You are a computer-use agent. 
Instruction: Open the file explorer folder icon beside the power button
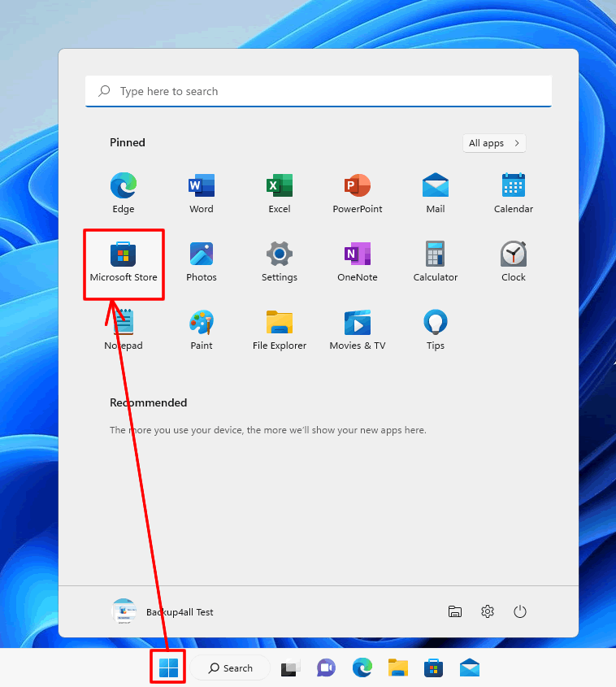point(455,611)
